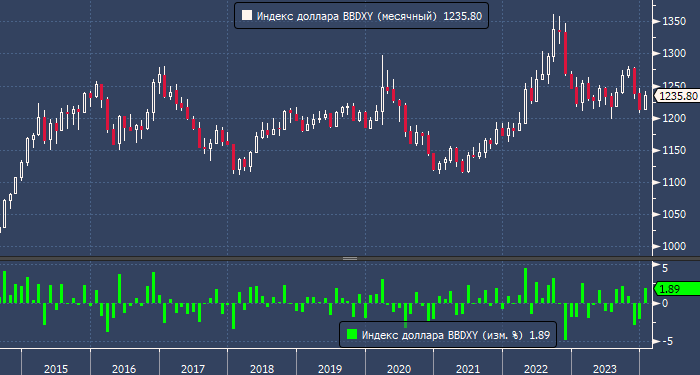Click the 1350 price axis tick
The image size is (700, 375).
(x=674, y=21)
